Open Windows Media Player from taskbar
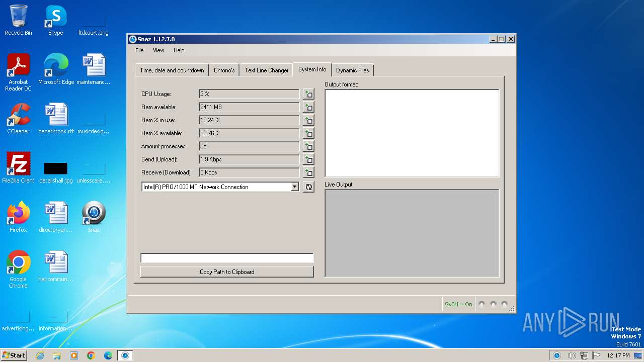The image size is (644, 362). click(x=74, y=355)
